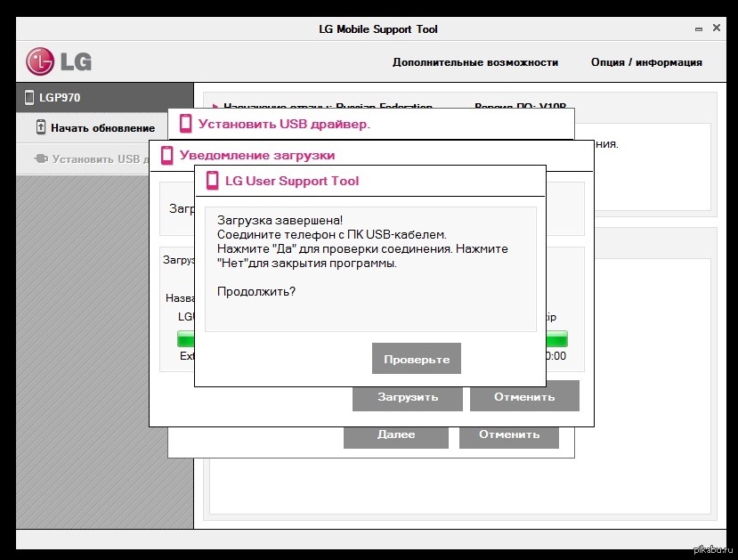Click LG User Support Tool dialog title
The width and height of the screenshot is (738, 560).
click(x=292, y=182)
